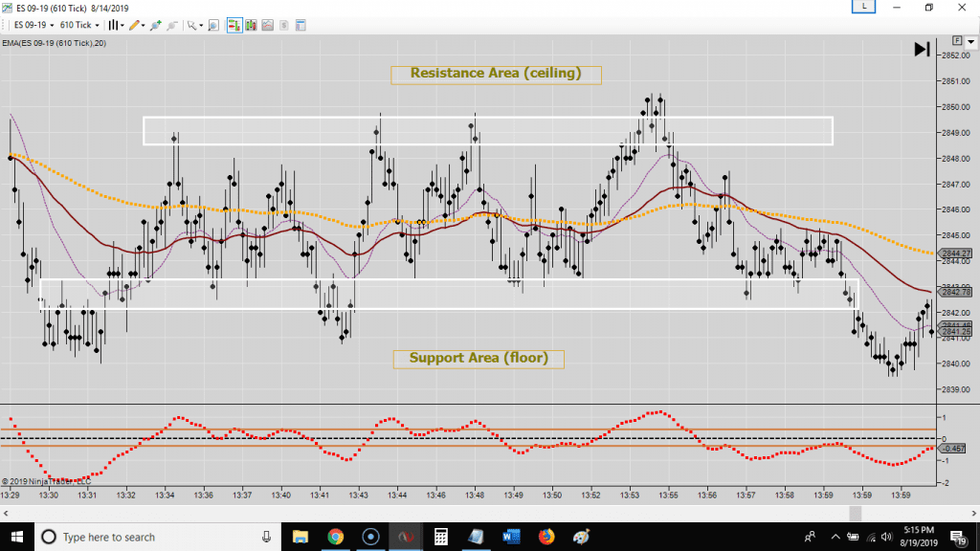This screenshot has height=551, width=980.
Task: Click the Support Area (floor) label
Action: point(479,359)
